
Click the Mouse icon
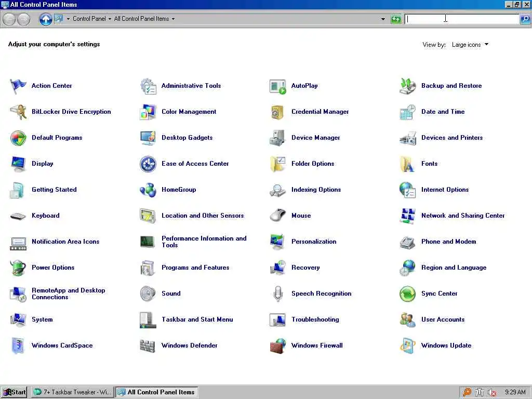click(278, 216)
